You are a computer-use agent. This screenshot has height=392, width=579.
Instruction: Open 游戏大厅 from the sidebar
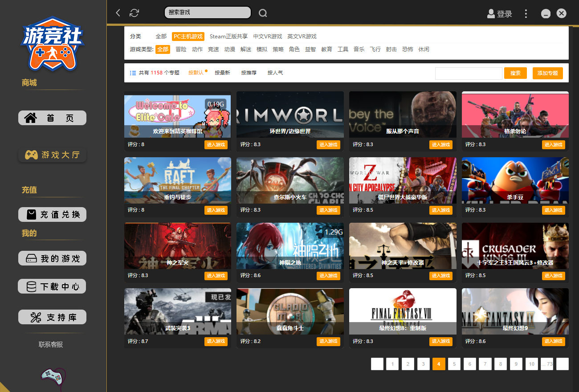(x=52, y=155)
